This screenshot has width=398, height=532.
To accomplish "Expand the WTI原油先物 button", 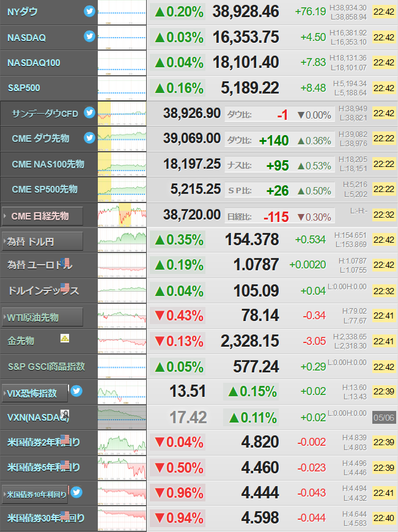I will click(x=42, y=317).
